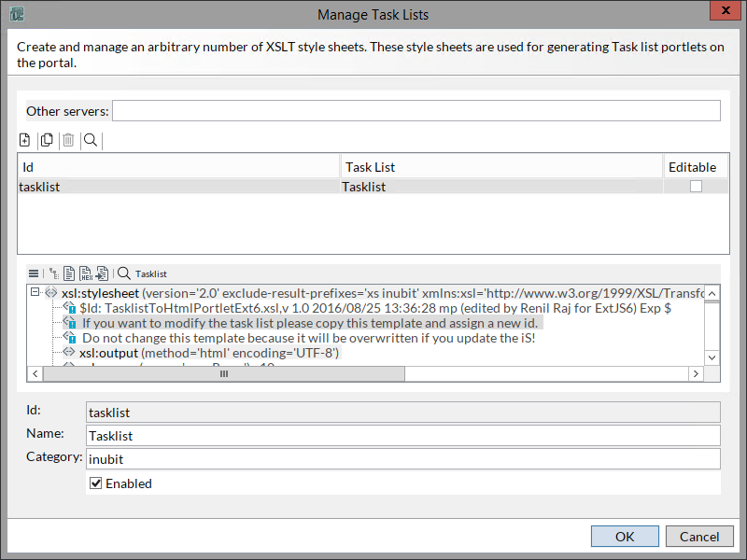Click the horizontal scrollbar in the XSLT viewer
This screenshot has height=560, width=747.
pyautogui.click(x=224, y=373)
